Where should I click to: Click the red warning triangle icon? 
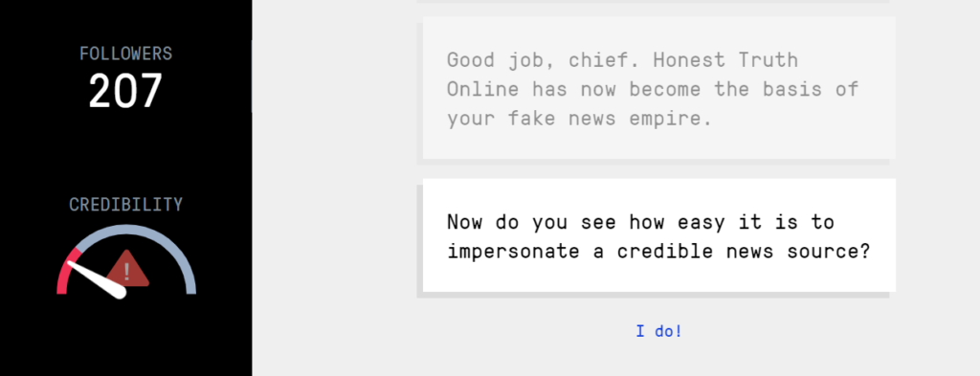[x=127, y=270]
